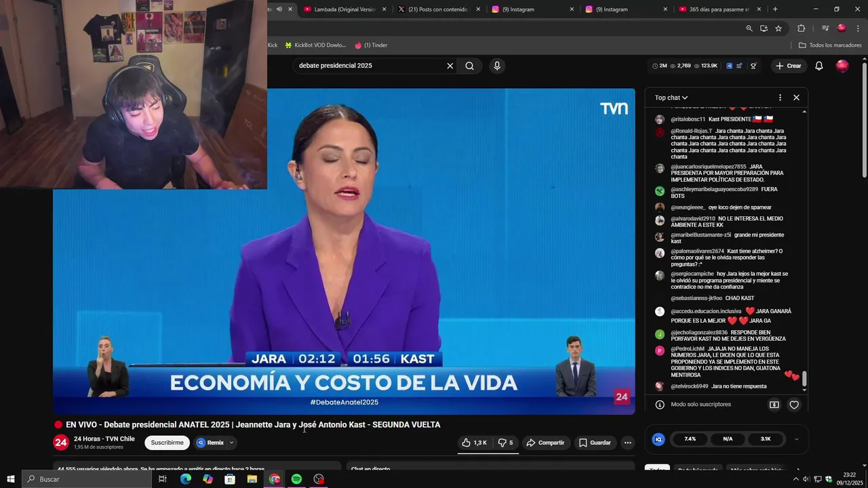Click the Compartir share button
Screen dimensions: 868x488
[545, 443]
